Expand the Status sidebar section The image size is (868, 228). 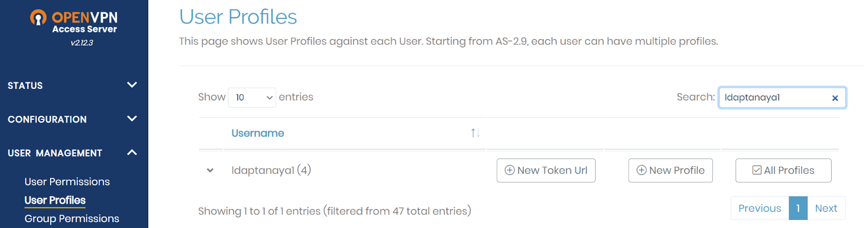click(72, 85)
